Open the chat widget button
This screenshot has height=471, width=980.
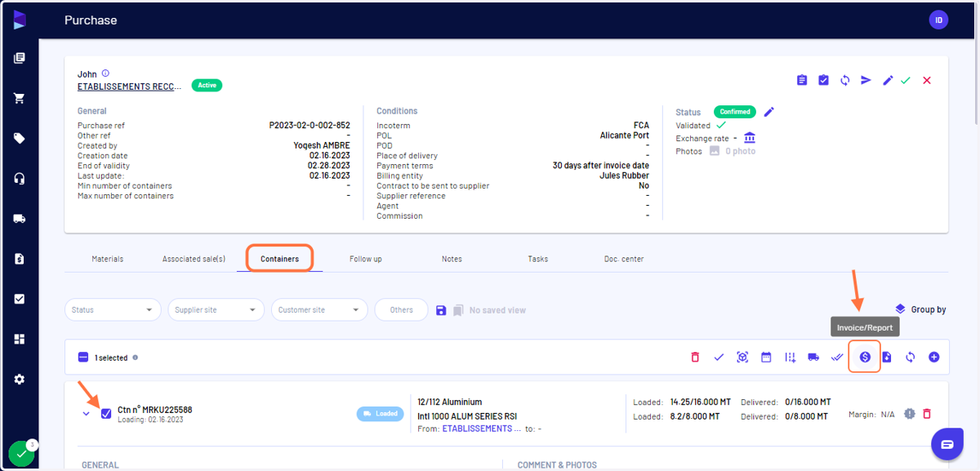[x=947, y=444]
